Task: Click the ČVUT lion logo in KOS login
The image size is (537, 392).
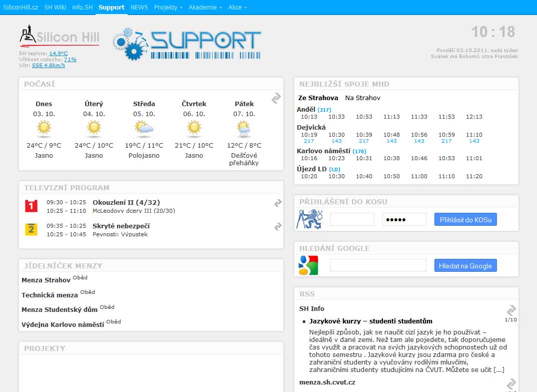Action: 310,219
